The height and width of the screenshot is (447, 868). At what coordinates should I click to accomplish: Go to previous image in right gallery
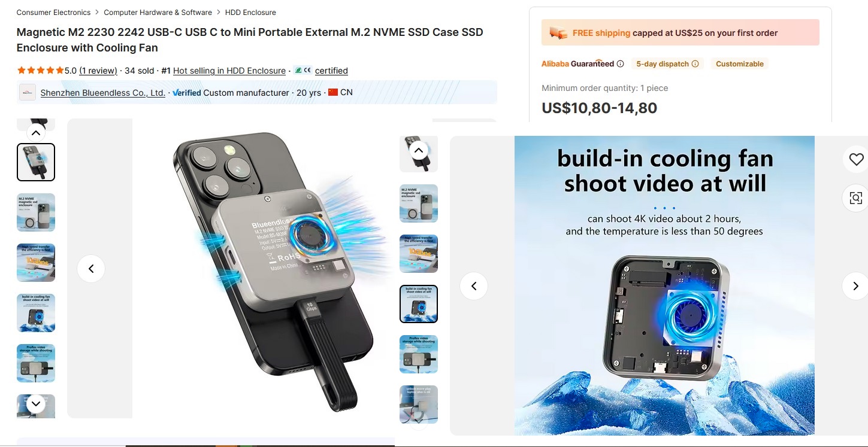474,286
